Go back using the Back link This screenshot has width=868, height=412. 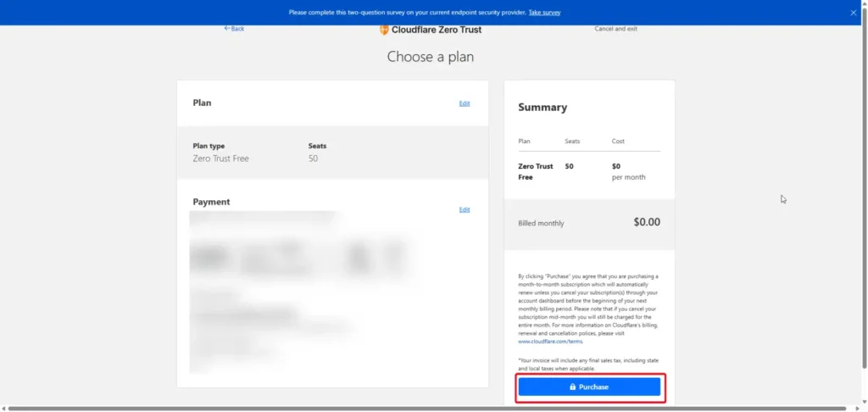[x=234, y=29]
